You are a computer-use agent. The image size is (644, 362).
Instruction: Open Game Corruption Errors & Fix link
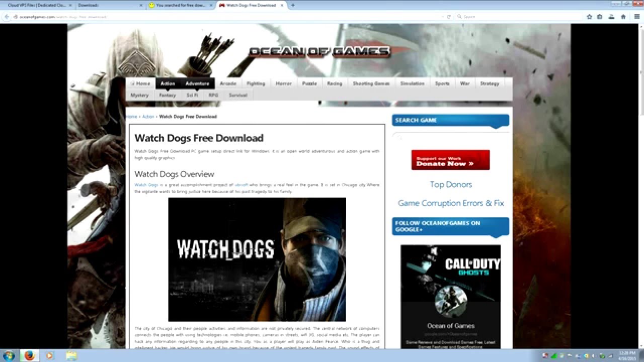(451, 204)
